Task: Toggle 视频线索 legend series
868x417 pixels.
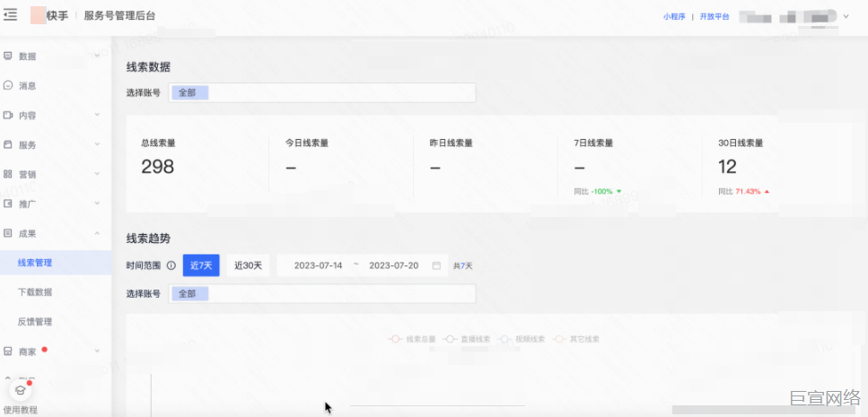Action: [x=522, y=339]
